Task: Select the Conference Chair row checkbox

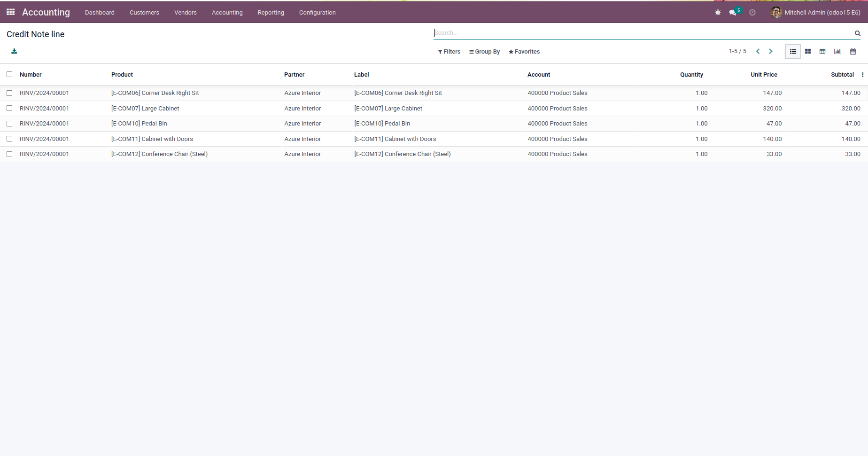Action: coord(9,154)
